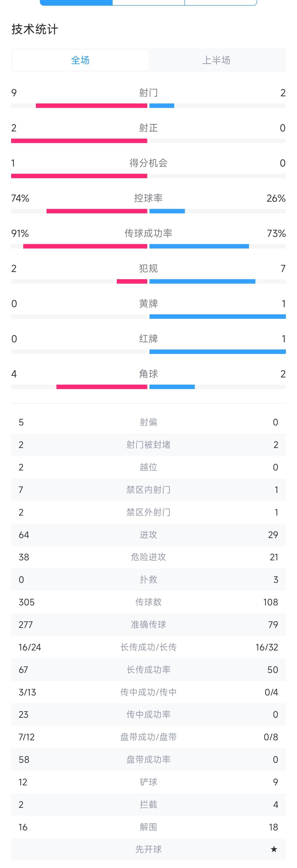Click the blue 红牌 progress bar

(218, 352)
